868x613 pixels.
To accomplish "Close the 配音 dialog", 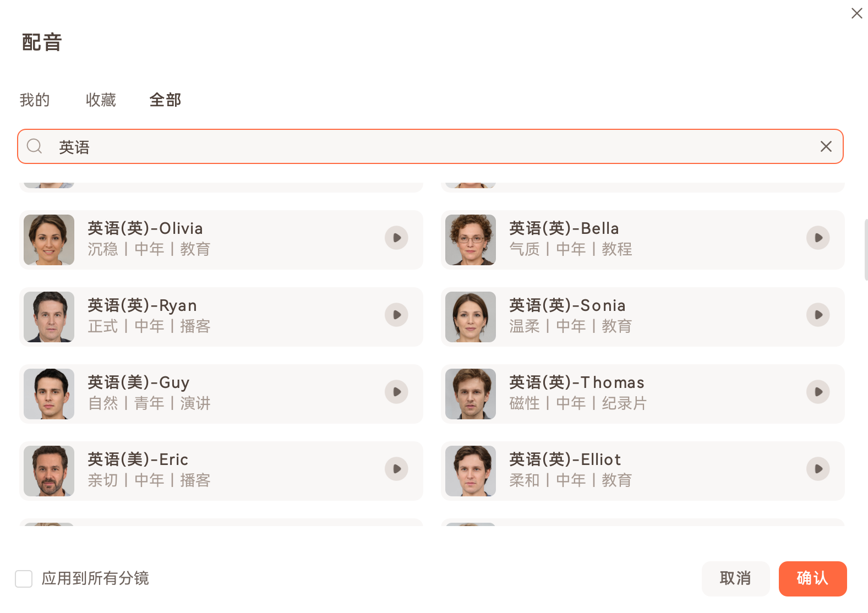I will pyautogui.click(x=856, y=13).
